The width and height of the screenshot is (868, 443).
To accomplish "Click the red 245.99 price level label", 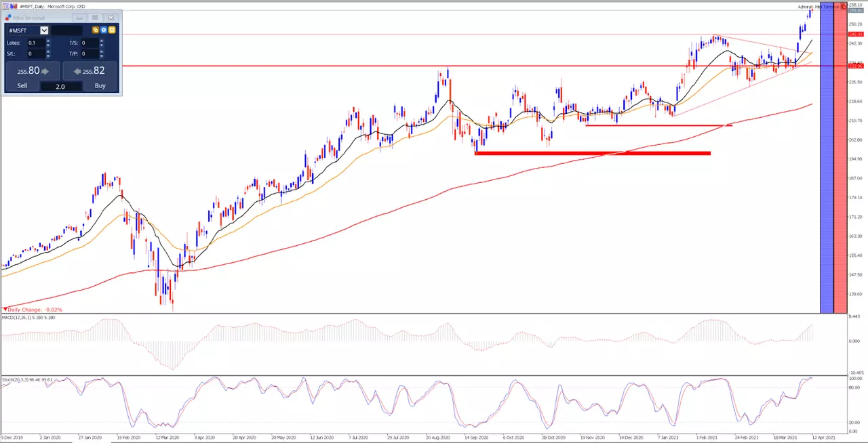I will (x=856, y=34).
